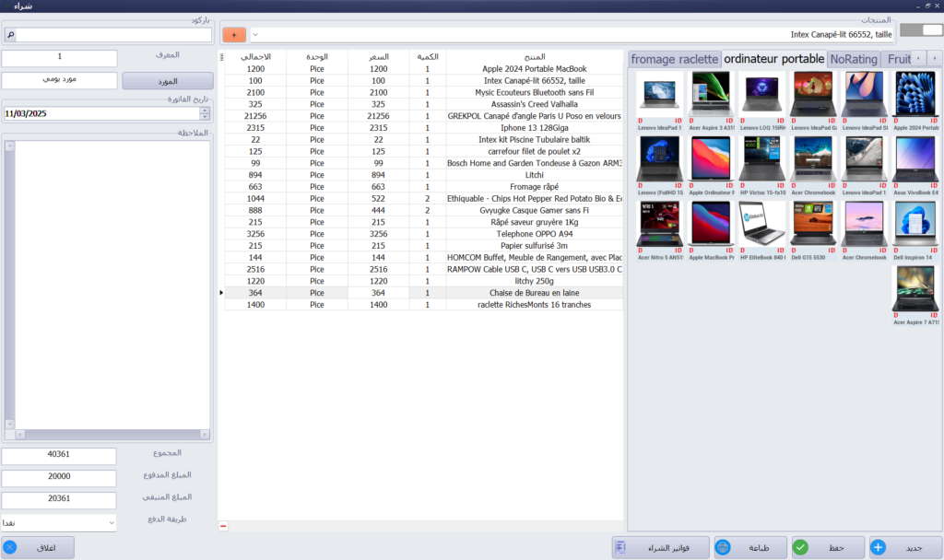Viewport: 944px width, 560px height.
Task: Click the total field showing 40361
Action: [x=58, y=455]
